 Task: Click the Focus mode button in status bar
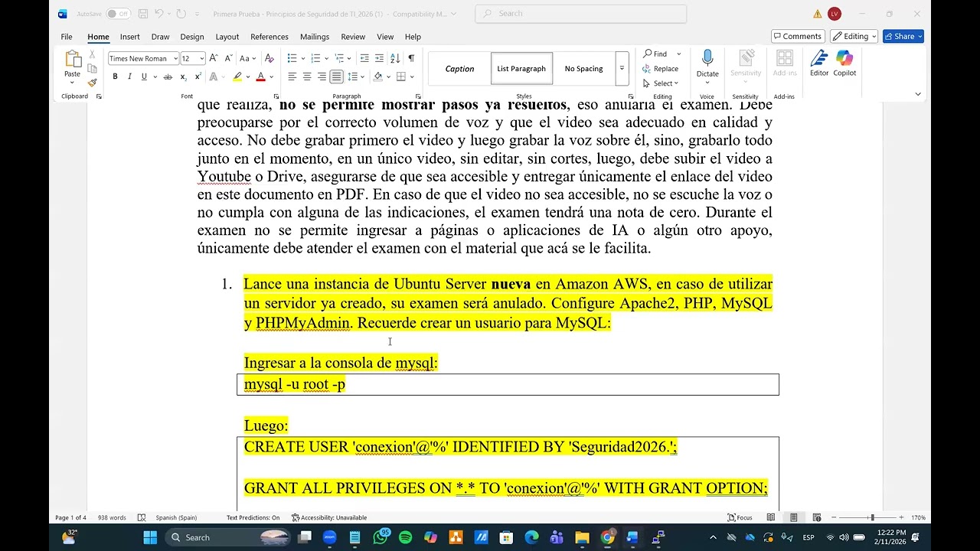[740, 517]
